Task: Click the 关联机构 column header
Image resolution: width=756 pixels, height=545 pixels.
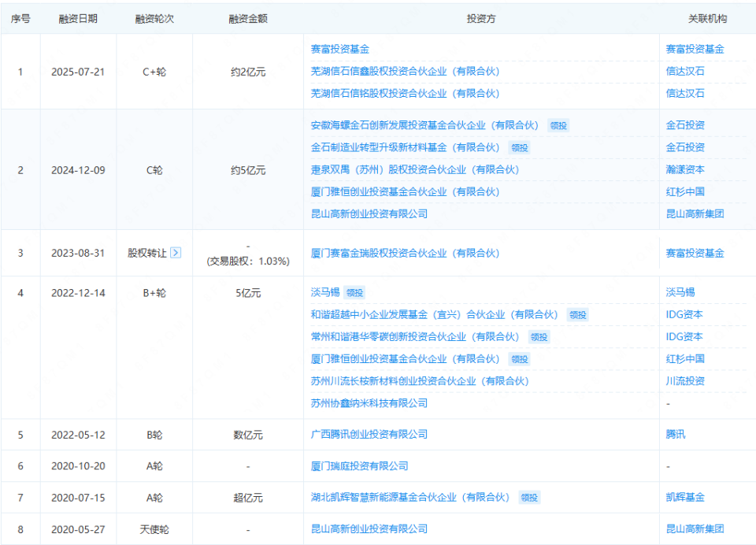Action: click(x=707, y=19)
